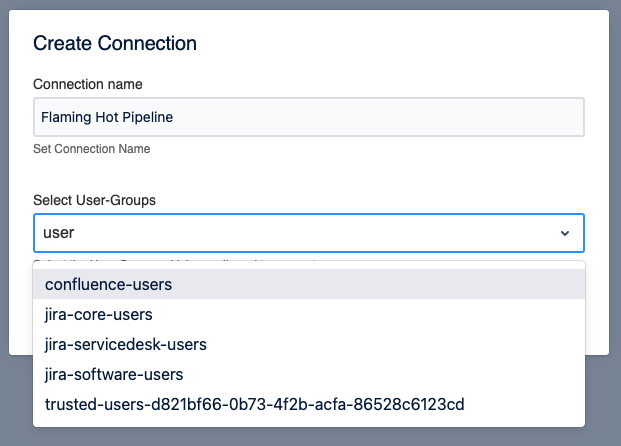This screenshot has width=621, height=446.
Task: Choose the jira-core-users group
Action: (x=309, y=314)
